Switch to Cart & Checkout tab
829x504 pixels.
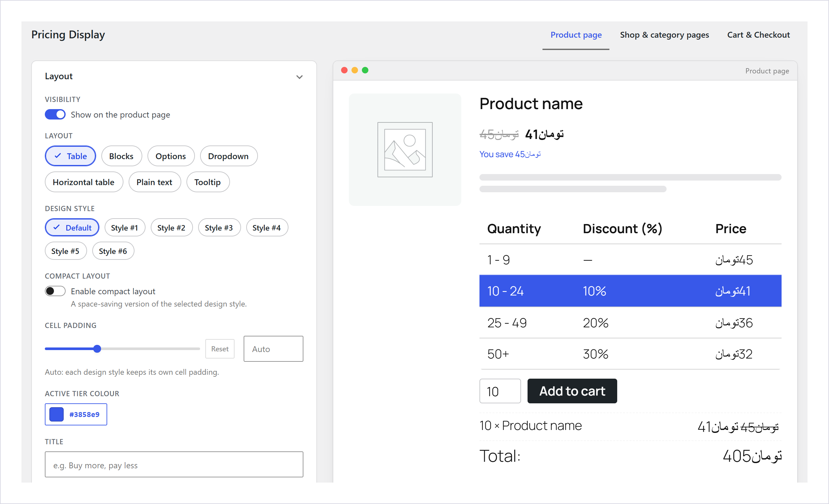[x=758, y=35]
